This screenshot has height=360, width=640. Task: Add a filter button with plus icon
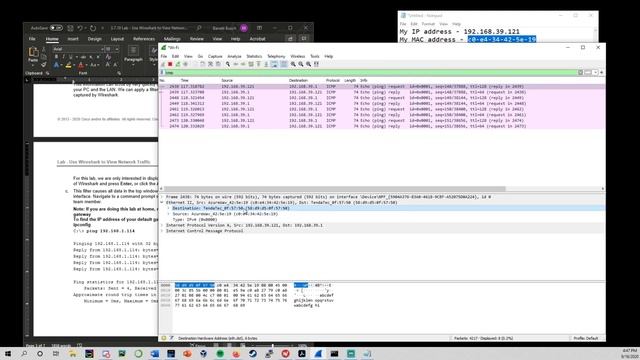[x=602, y=72]
